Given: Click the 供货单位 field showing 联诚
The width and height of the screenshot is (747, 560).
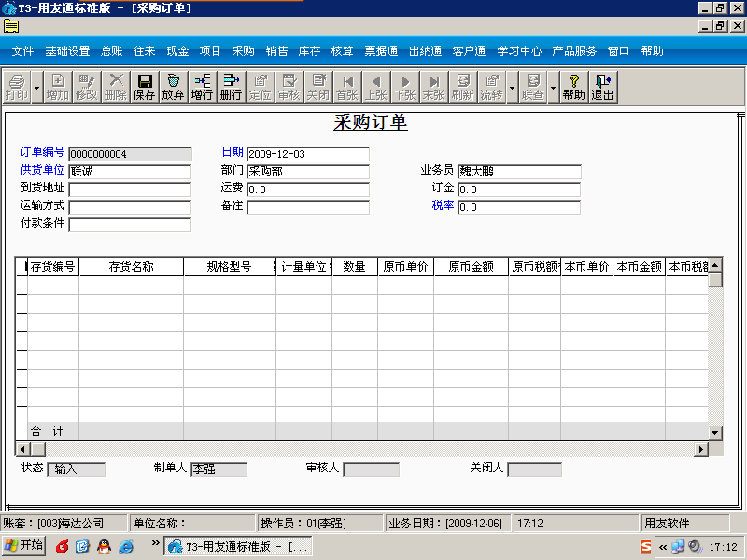Looking at the screenshot, I should (130, 172).
